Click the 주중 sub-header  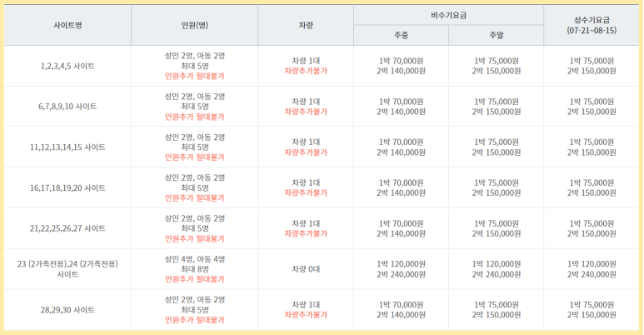[x=401, y=35]
